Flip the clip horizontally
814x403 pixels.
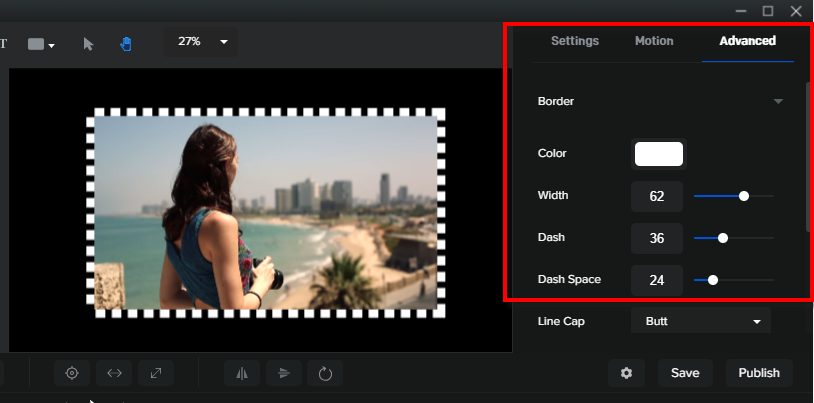coord(242,373)
